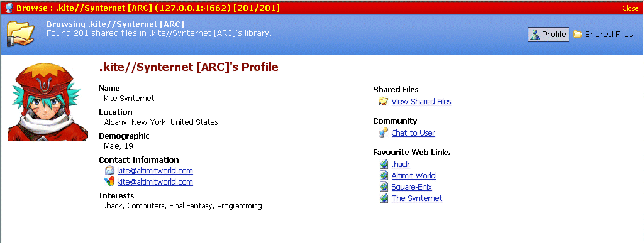Open the Square-Enix web link

[411, 187]
